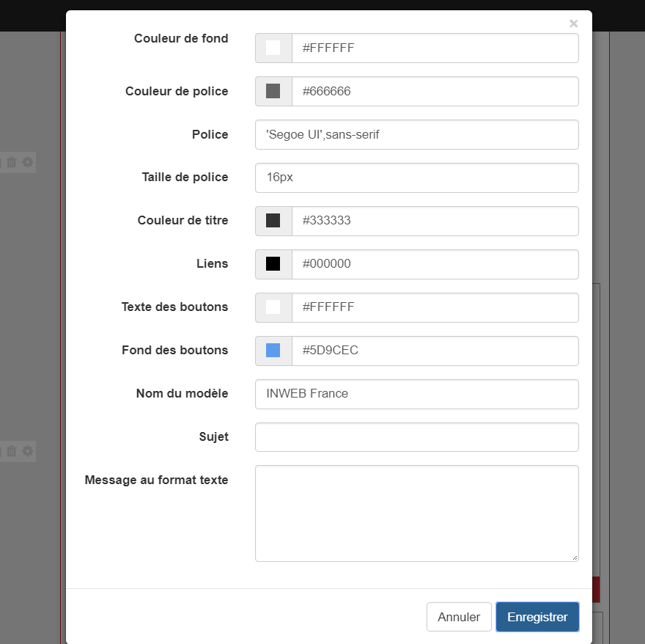645x644 pixels.
Task: Focus the Taille de police field
Action: tap(417, 178)
